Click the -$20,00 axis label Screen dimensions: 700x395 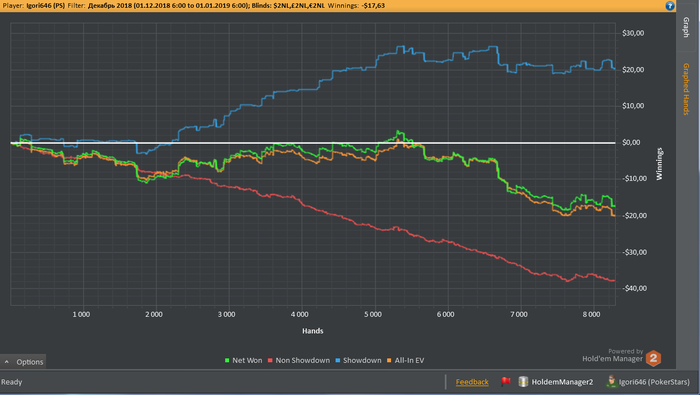coord(634,216)
